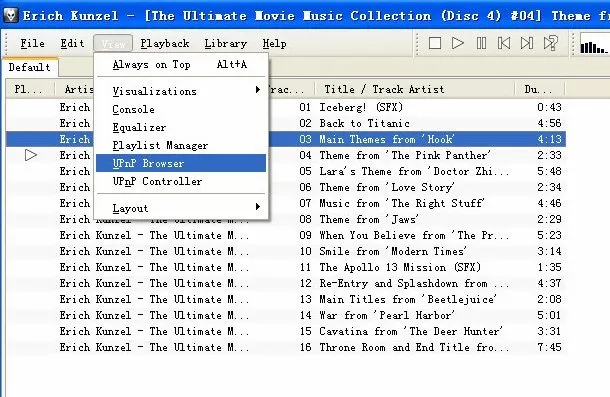The image size is (610, 397).
Task: Skip to the next track
Action: [x=527, y=43]
